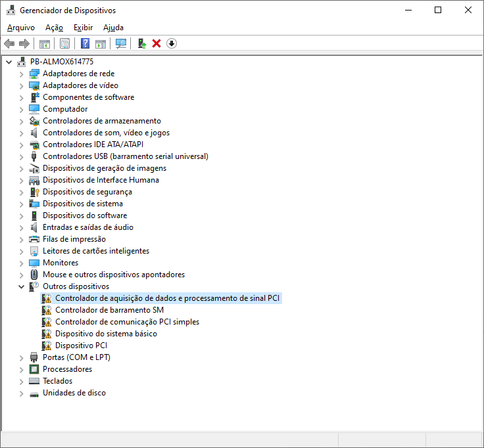Click the Disable device down-arrow icon
The image size is (484, 448).
click(x=172, y=43)
